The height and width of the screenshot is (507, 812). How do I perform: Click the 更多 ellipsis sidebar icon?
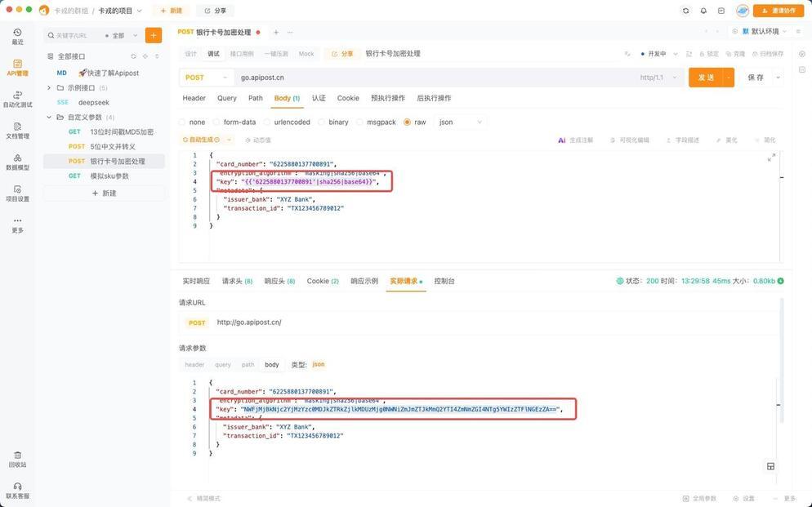tap(17, 225)
